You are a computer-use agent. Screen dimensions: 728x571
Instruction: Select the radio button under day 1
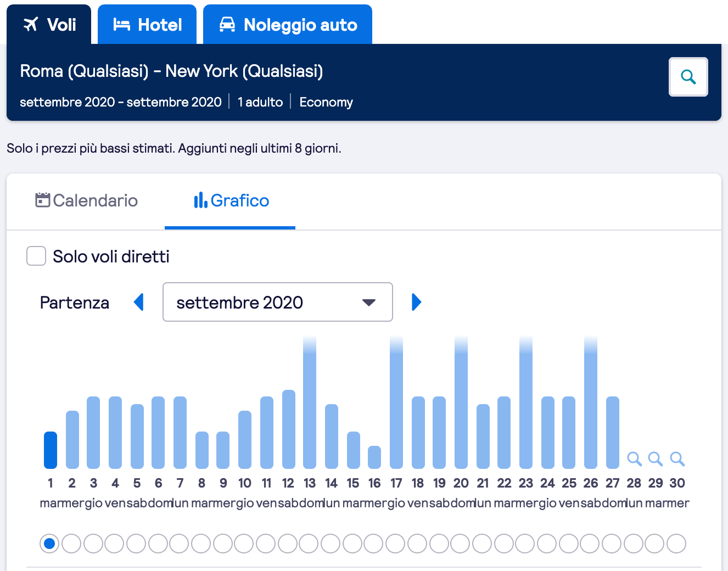[49, 544]
